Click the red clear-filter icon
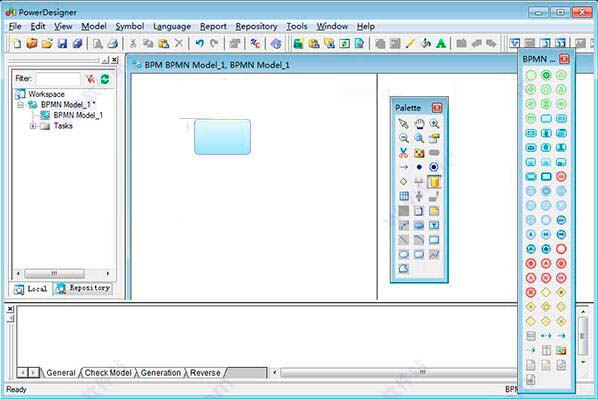Screen dimensions: 598x399 click(x=90, y=79)
